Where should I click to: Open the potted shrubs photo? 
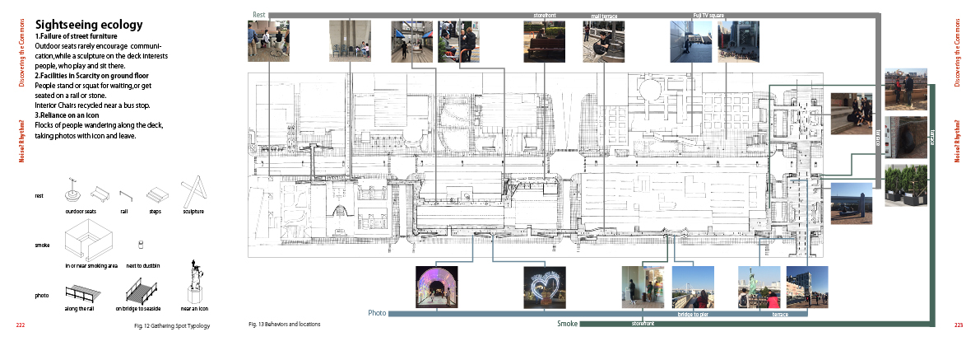(906, 185)
